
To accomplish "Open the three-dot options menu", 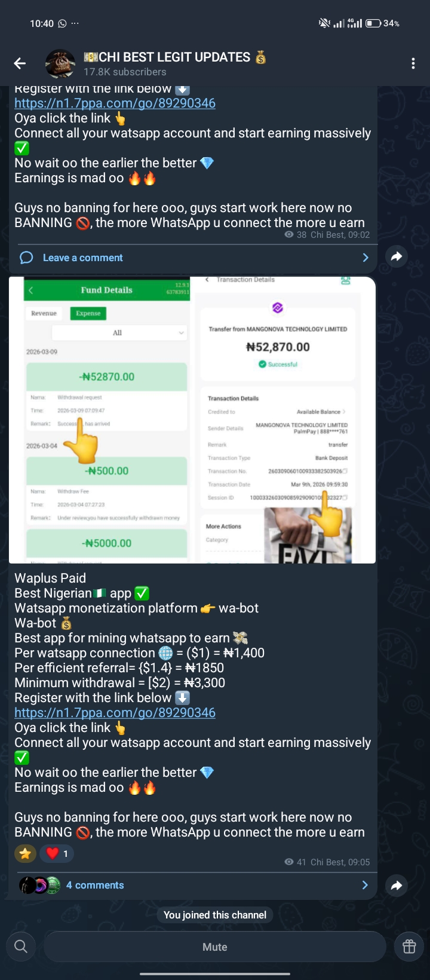I will click(x=413, y=64).
